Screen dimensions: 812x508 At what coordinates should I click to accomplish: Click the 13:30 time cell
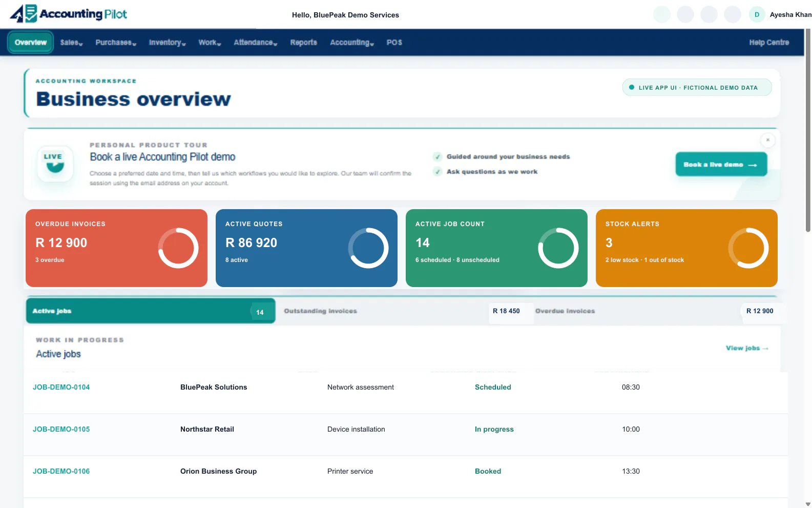(631, 471)
